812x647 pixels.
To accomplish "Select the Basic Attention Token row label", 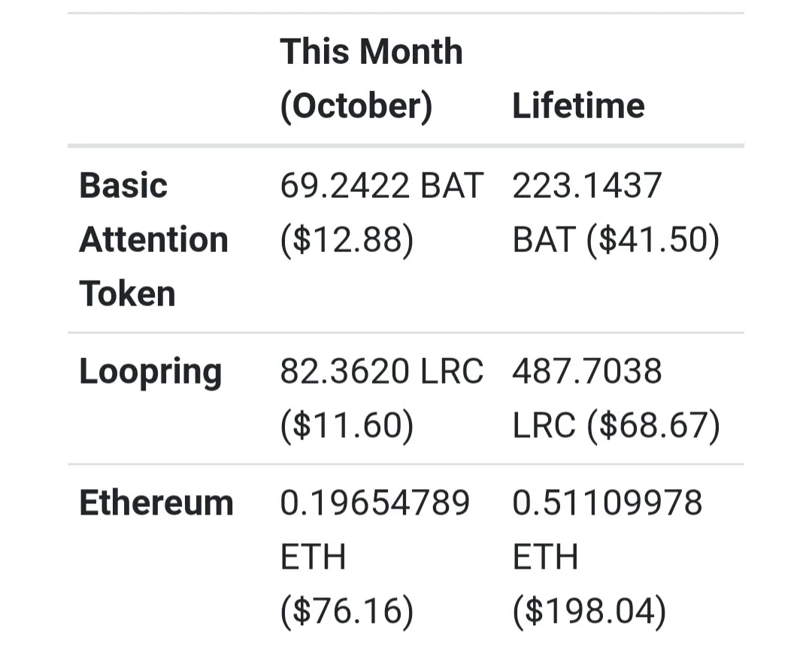I will click(x=154, y=239).
